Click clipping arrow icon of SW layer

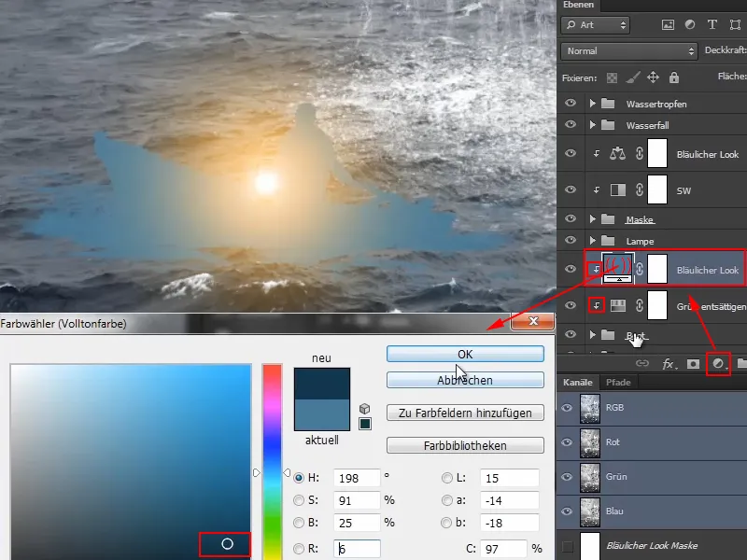coord(597,190)
